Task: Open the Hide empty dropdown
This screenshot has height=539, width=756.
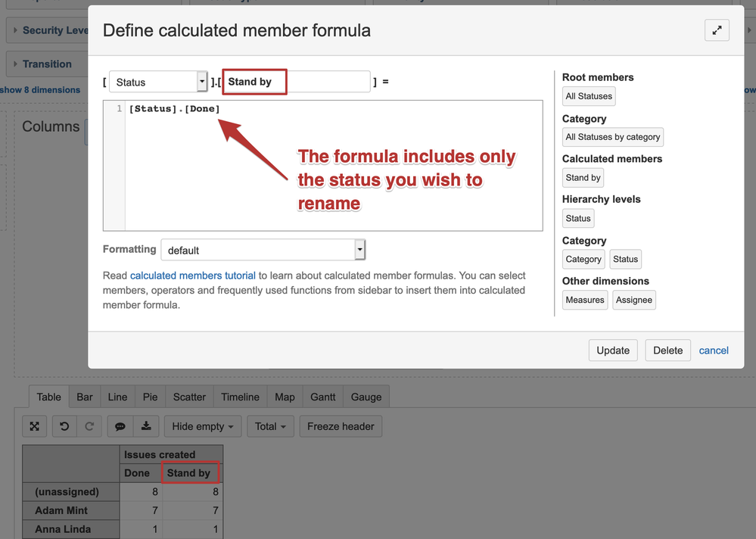Action: click(x=203, y=426)
